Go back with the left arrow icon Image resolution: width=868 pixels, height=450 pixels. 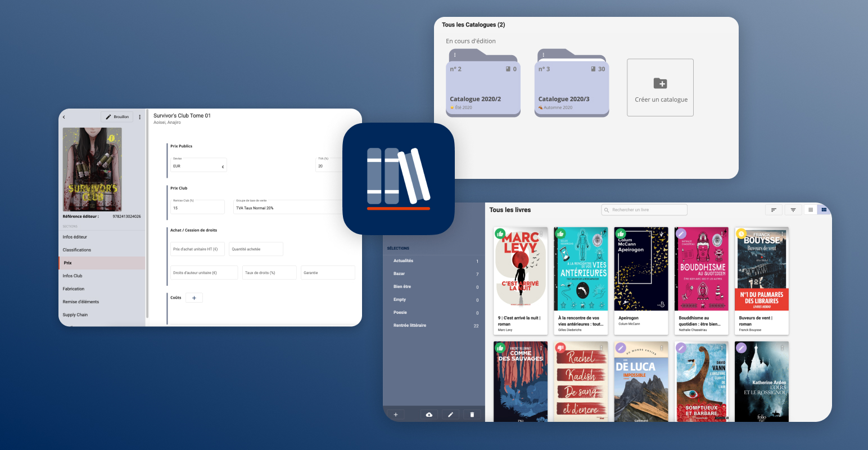coord(64,117)
